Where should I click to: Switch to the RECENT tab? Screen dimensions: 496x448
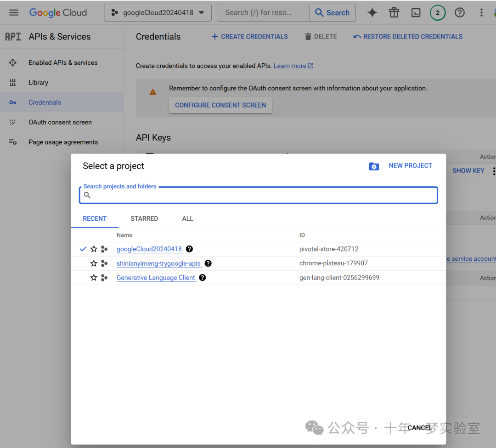click(95, 219)
